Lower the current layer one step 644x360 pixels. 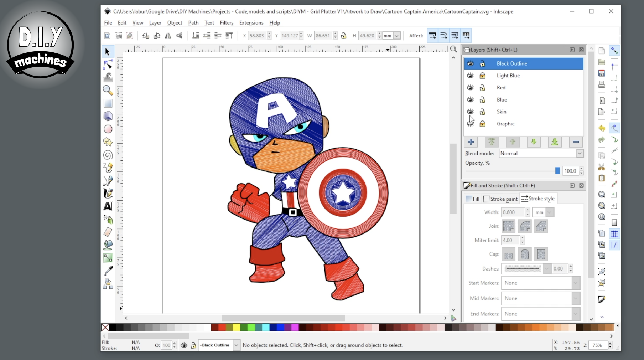[x=534, y=142]
